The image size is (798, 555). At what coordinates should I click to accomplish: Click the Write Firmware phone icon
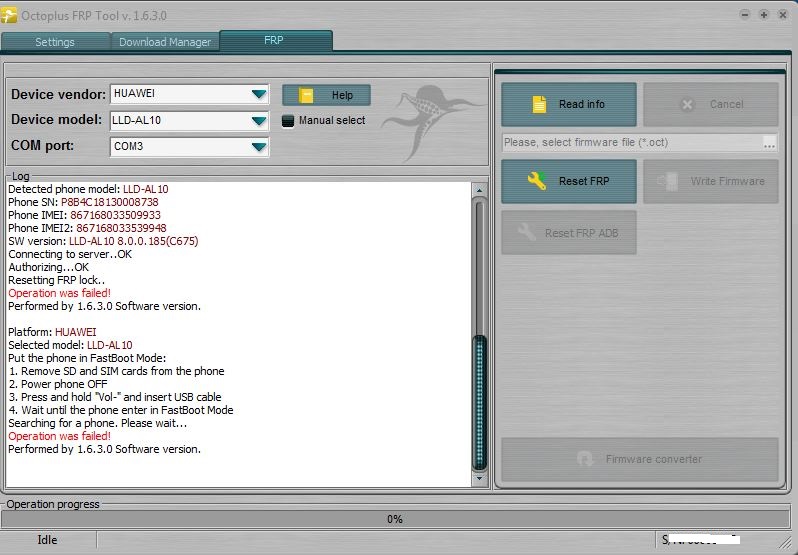tap(668, 181)
